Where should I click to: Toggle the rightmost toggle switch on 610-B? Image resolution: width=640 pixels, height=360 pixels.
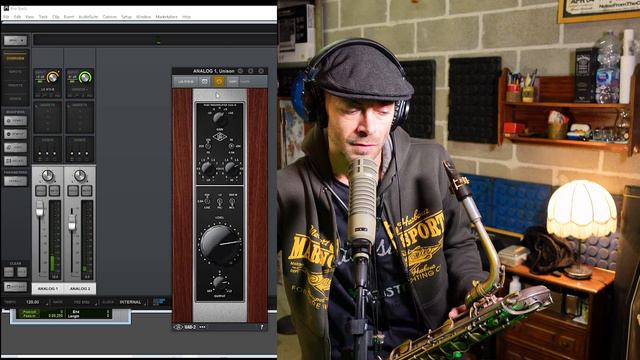click(232, 201)
